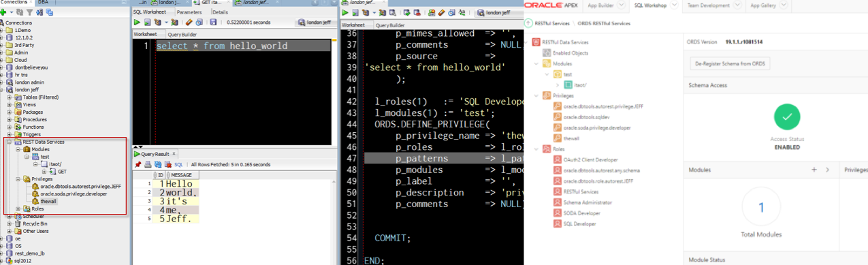Select the Recycle Bin node
868x265 pixels.
coord(35,223)
